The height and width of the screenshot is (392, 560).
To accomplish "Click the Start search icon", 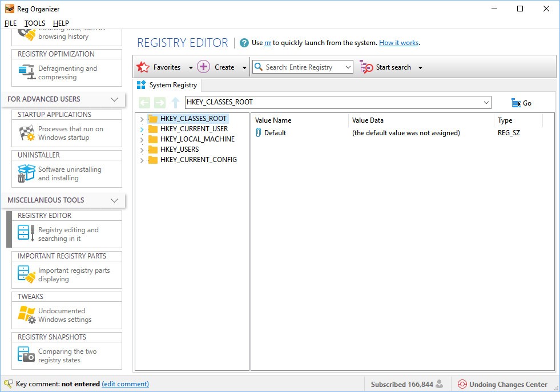I will click(x=366, y=67).
